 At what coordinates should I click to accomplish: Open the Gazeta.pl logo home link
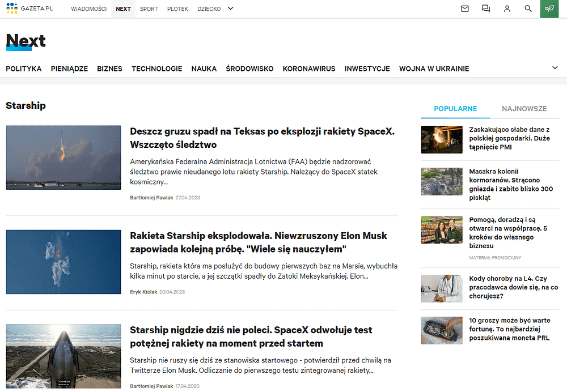(29, 8)
